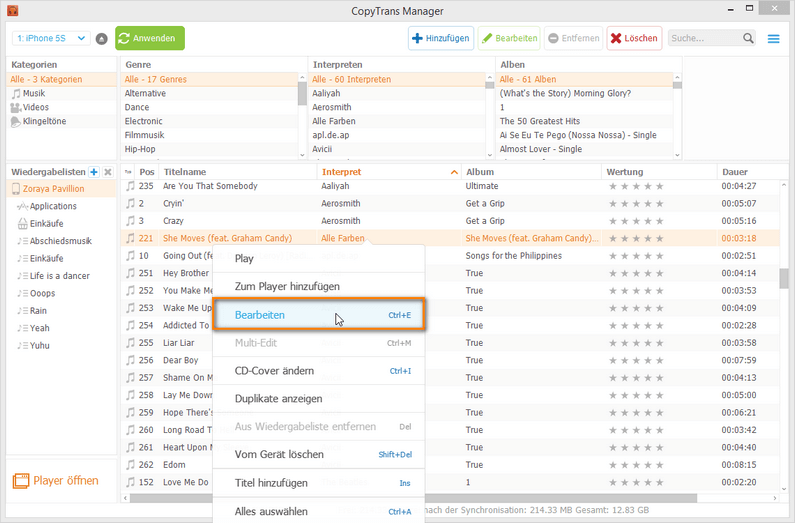Choose Play from the context menu
The width and height of the screenshot is (795, 523).
pyautogui.click(x=318, y=258)
